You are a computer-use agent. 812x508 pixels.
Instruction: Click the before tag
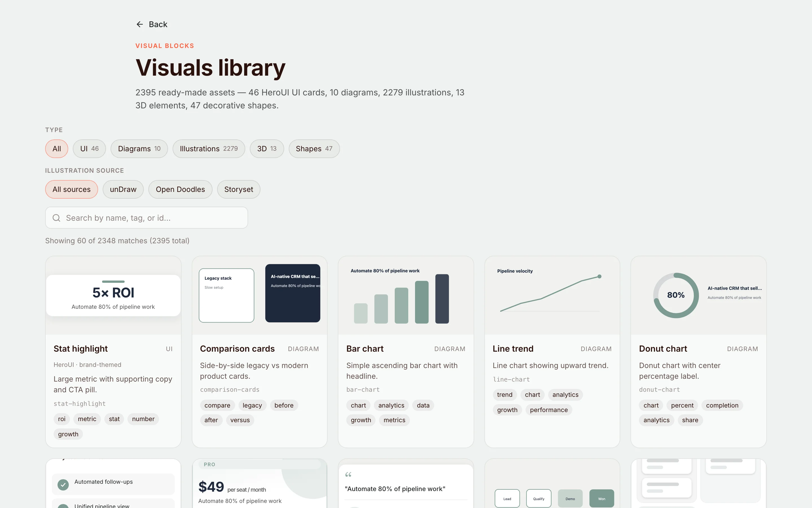pos(284,405)
